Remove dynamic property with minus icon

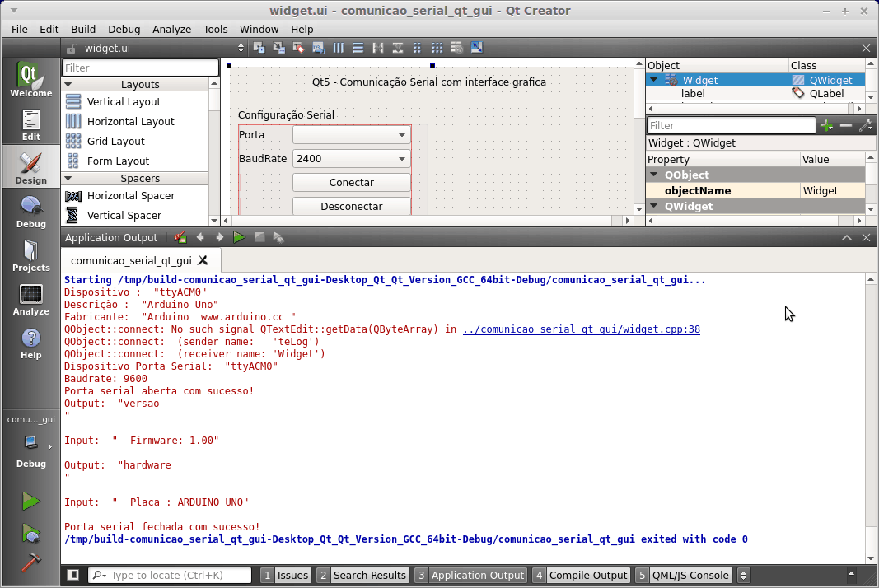point(846,125)
